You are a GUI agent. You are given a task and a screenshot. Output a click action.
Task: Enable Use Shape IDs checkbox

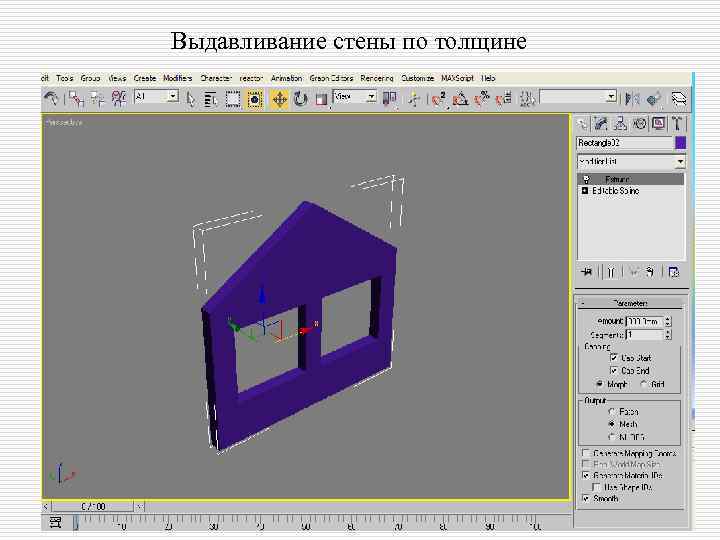coord(596,487)
